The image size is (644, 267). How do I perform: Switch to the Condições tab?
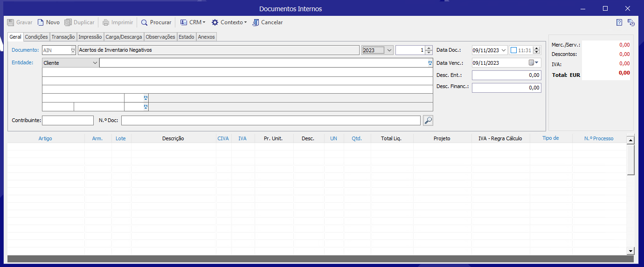click(36, 37)
